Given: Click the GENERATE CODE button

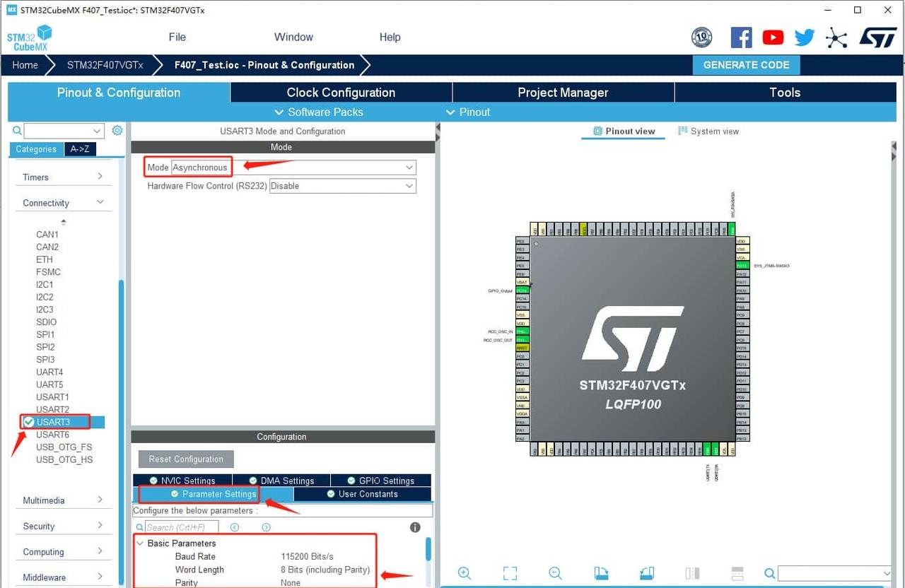Looking at the screenshot, I should click(x=746, y=64).
